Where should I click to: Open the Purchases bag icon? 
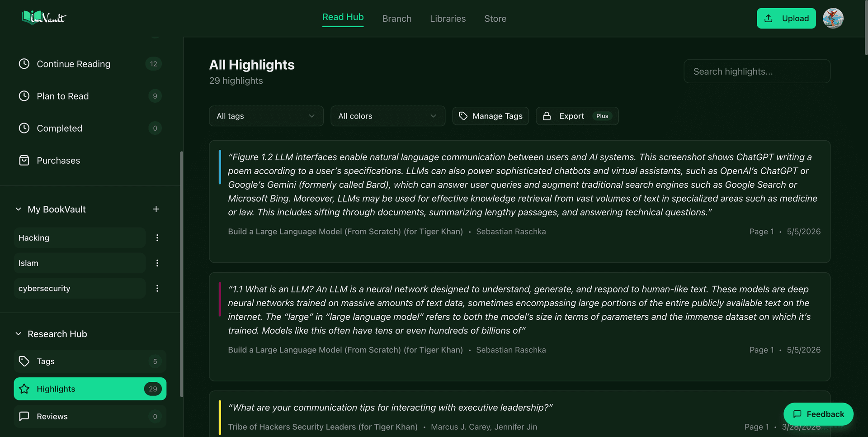tap(24, 160)
